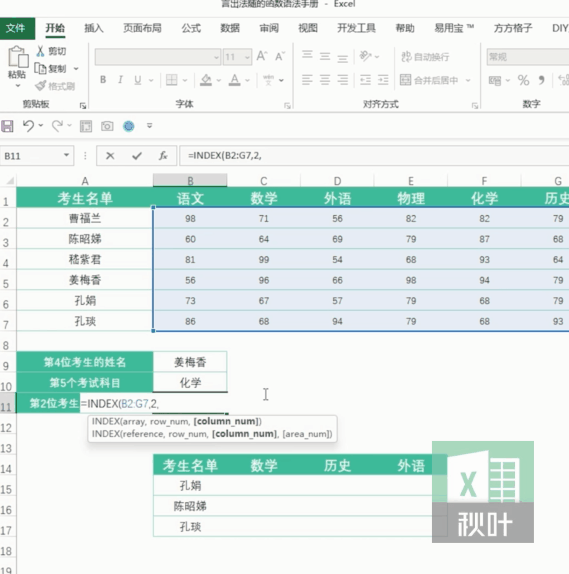The image size is (569, 574).
Task: Open the font name dropdown
Action: (x=216, y=57)
